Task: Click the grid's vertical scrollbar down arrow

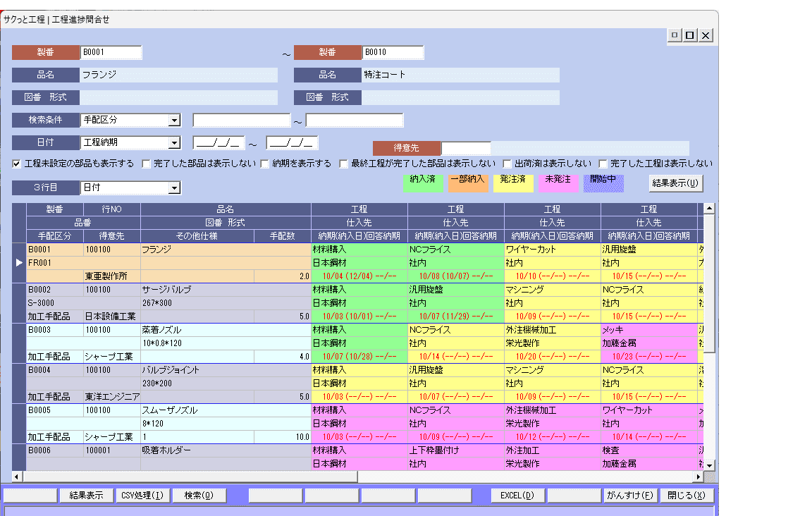Action: 710,465
